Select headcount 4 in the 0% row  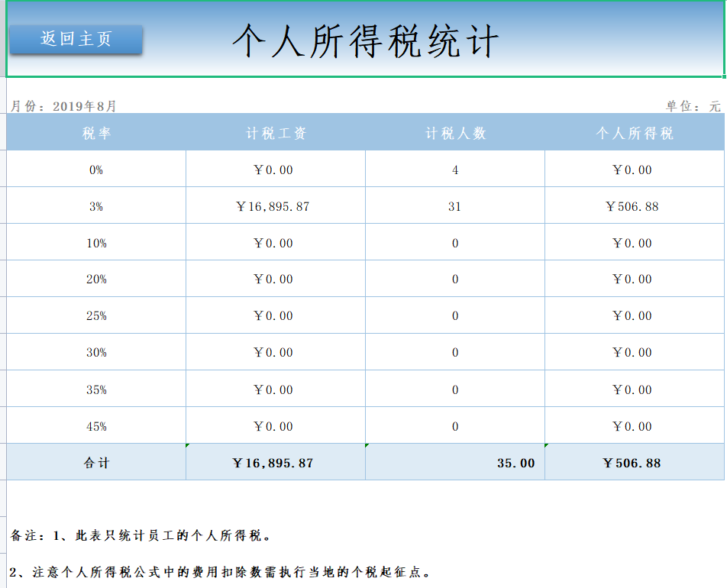coord(455,170)
